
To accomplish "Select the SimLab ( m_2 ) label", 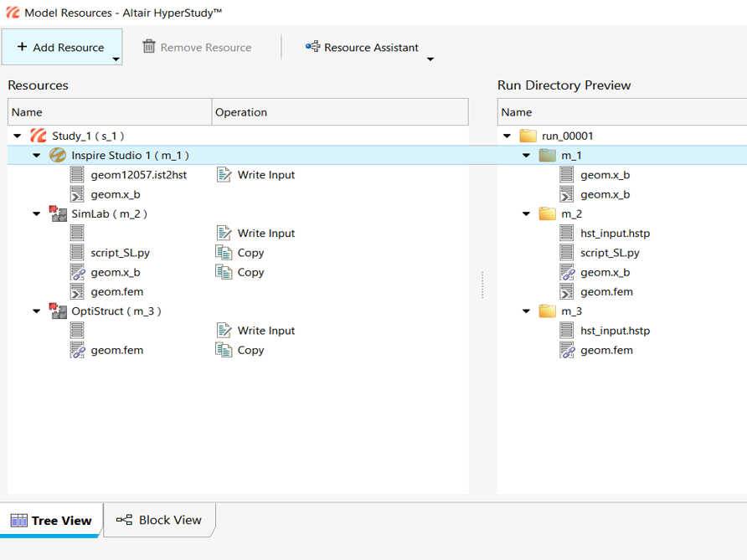I will (109, 213).
